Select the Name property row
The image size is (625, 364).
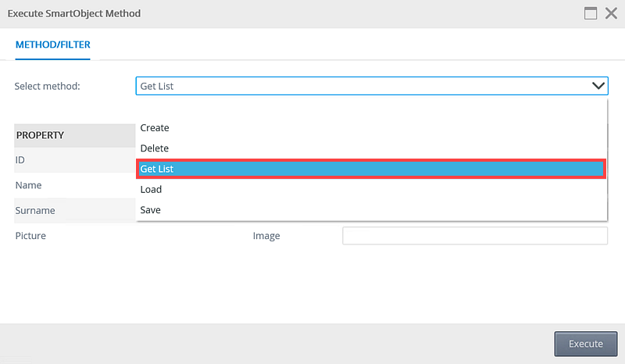pos(75,185)
